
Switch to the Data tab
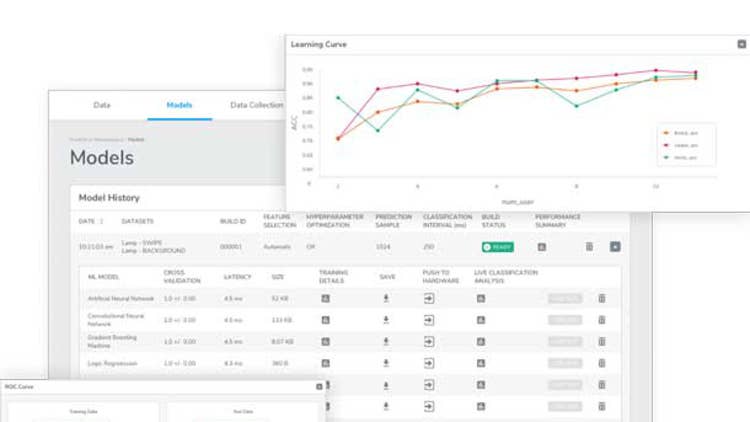coord(102,105)
